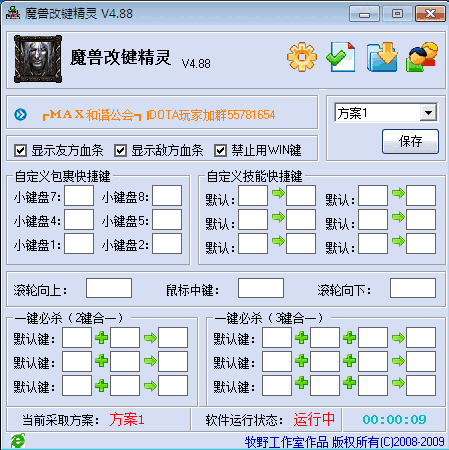This screenshot has height=450, width=449.
Task: Click the document with green checkmark icon
Action: 341,57
